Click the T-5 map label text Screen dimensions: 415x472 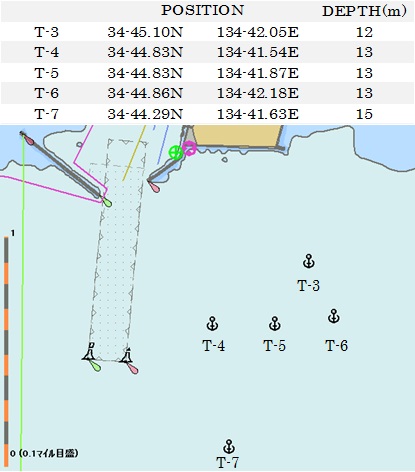274,346
